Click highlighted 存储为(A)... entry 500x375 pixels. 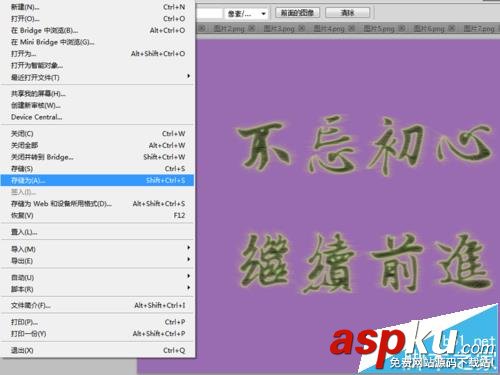tap(97, 180)
